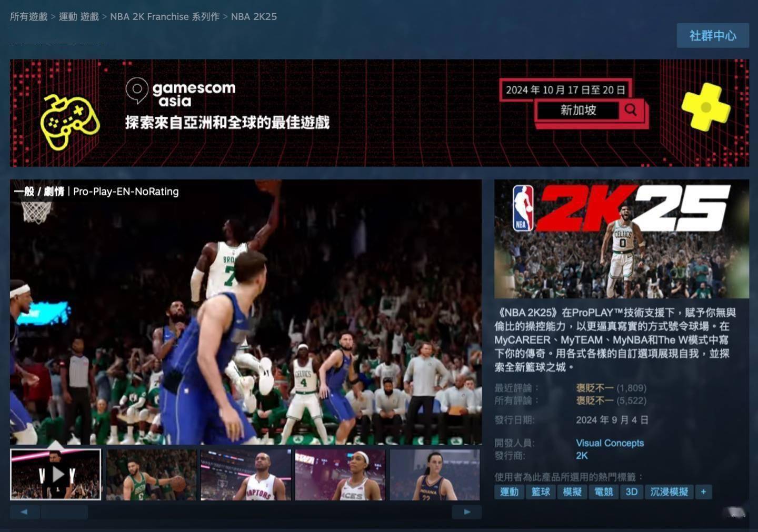Viewport: 758px width, 532px height.
Task: Click the 開發人員 label
Action: click(x=514, y=443)
